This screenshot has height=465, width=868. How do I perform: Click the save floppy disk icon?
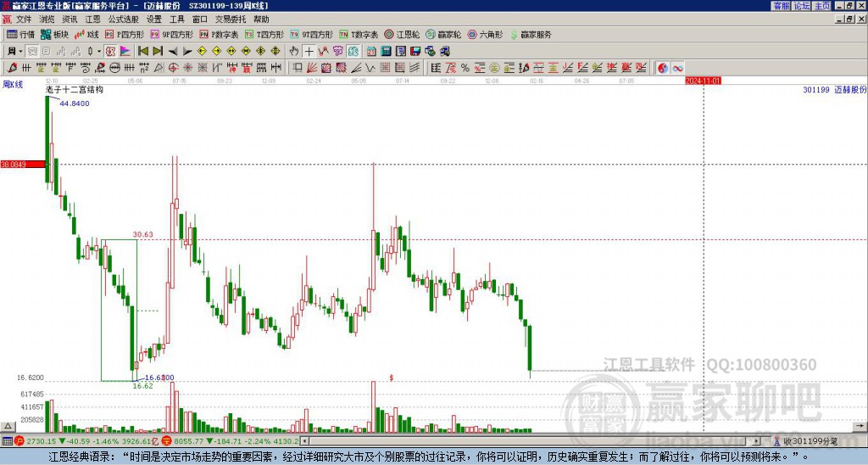point(415,52)
